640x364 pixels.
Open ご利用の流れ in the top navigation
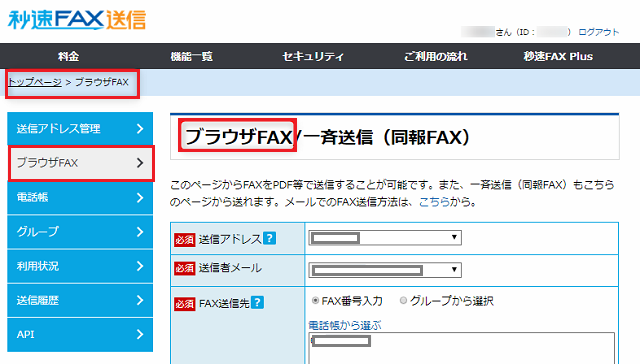click(x=436, y=56)
